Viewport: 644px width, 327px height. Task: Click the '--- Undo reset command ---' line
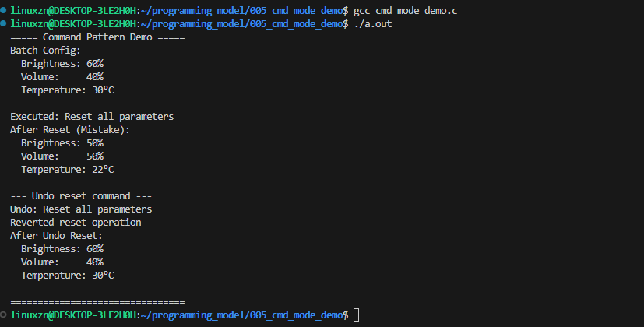81,196
